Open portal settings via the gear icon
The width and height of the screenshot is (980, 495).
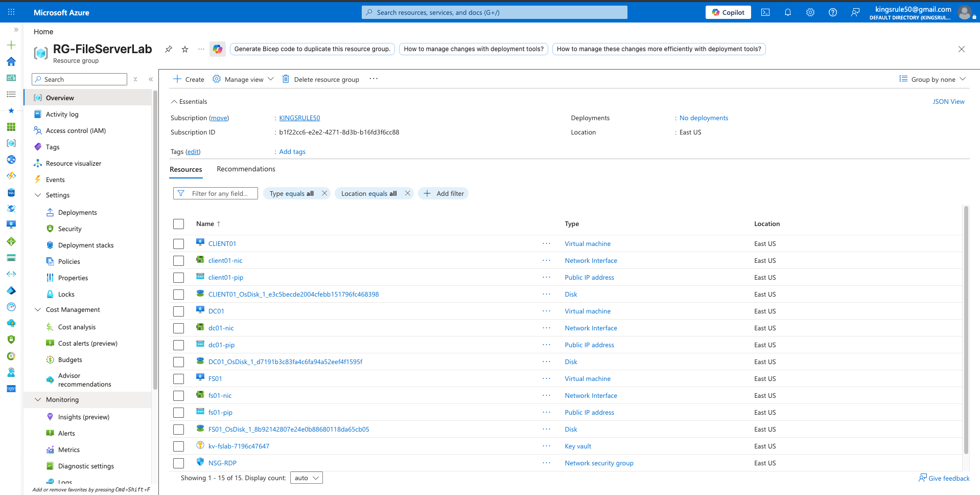[x=810, y=12]
